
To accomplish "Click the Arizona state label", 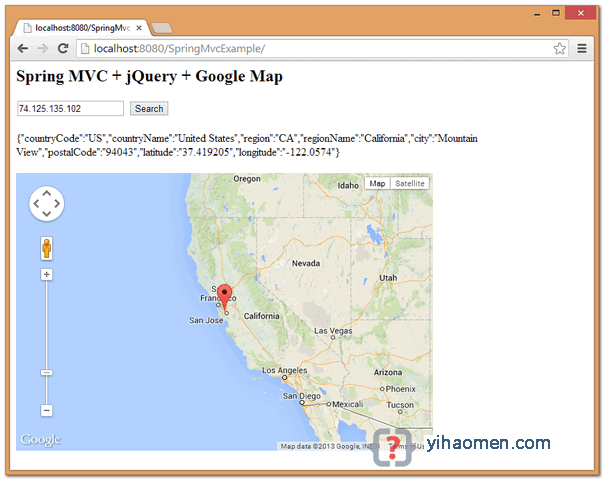I will click(x=388, y=373).
